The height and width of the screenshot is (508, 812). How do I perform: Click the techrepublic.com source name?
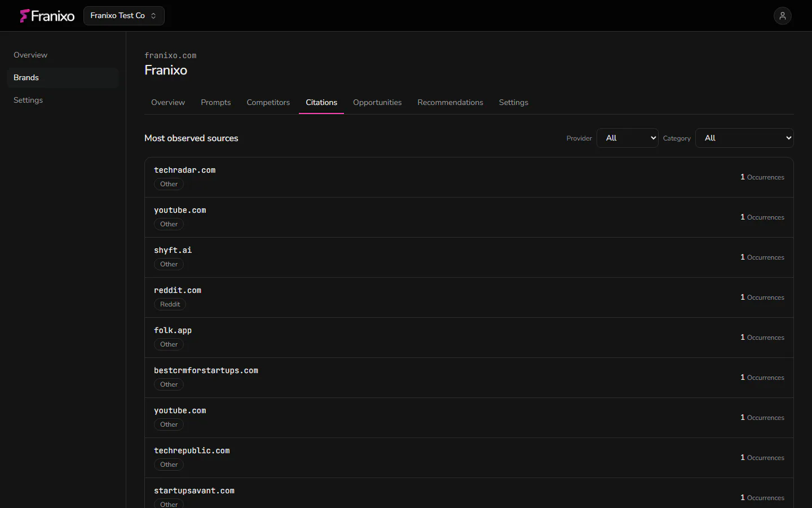pyautogui.click(x=192, y=450)
